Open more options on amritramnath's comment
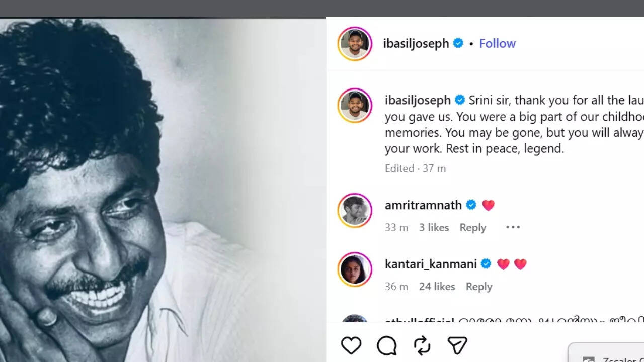 (x=513, y=227)
